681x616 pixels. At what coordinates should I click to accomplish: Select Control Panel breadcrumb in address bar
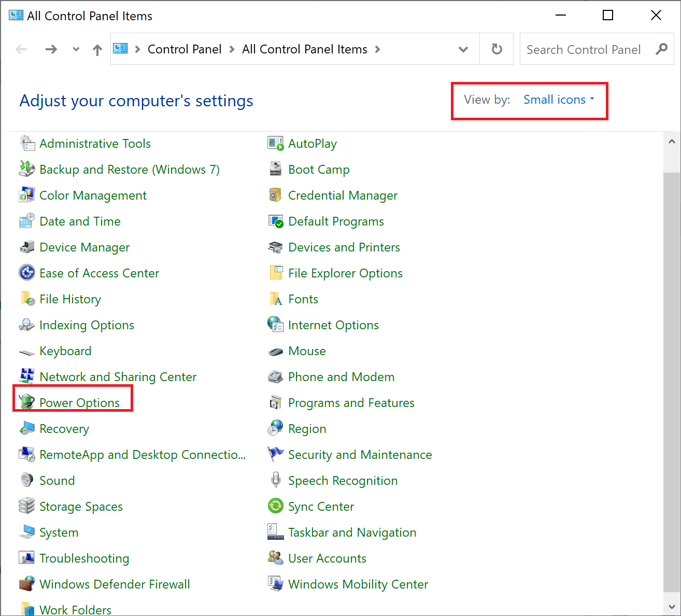185,49
